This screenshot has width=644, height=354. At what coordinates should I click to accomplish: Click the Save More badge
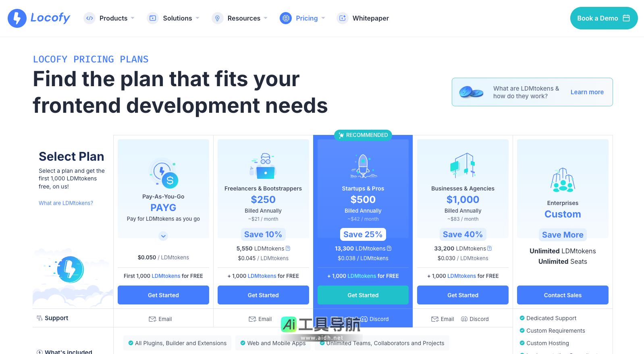(563, 235)
